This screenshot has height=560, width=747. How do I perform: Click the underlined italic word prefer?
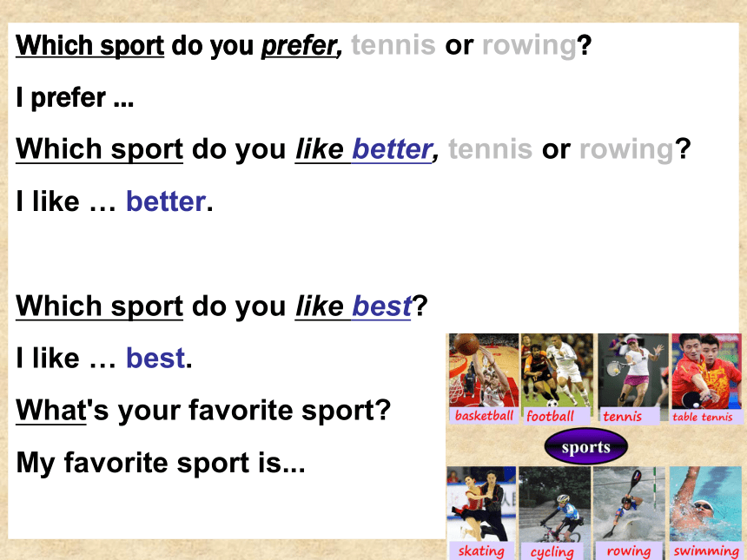point(300,46)
